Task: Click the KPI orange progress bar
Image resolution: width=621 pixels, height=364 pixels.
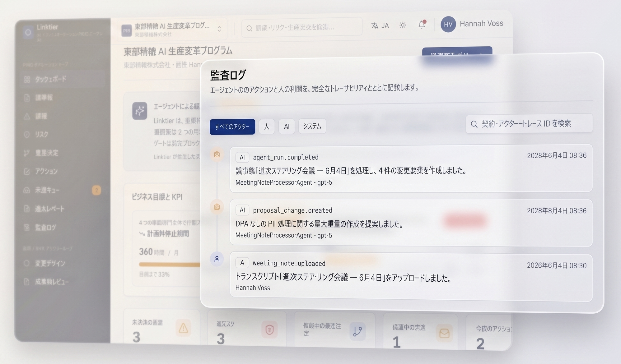Action: tap(170, 265)
